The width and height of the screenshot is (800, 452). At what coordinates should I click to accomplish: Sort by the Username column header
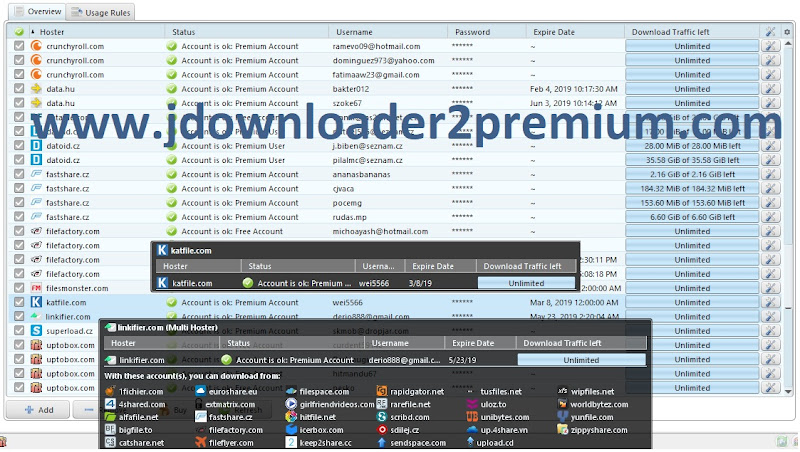point(388,32)
